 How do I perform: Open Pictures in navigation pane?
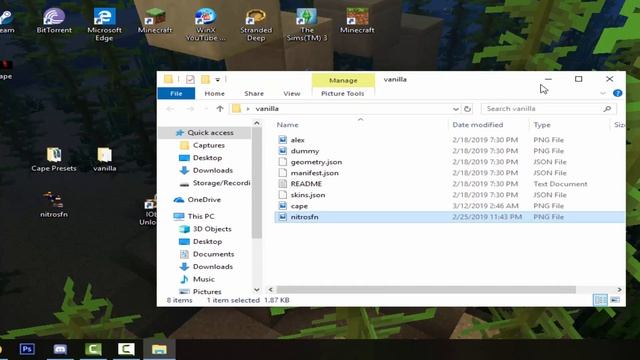[207, 292]
